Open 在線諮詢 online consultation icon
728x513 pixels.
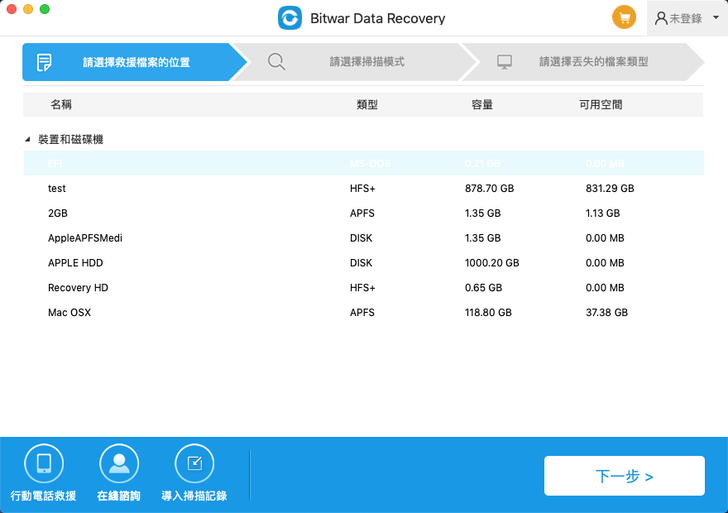(x=119, y=464)
